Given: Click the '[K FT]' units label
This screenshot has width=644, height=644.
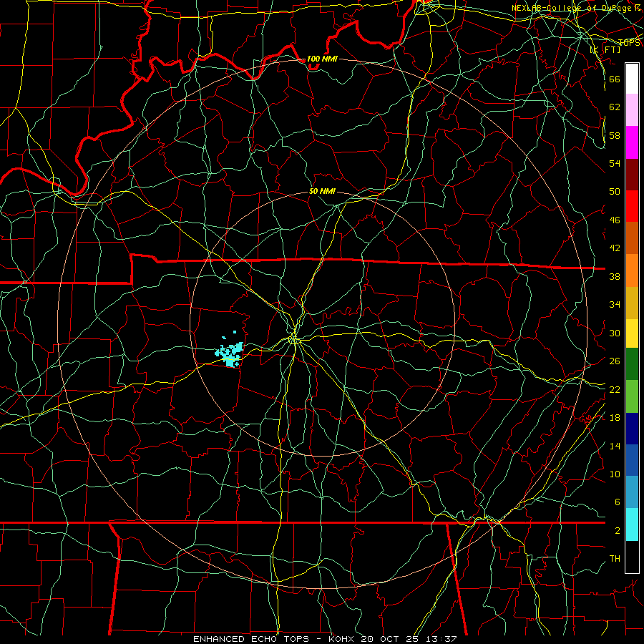Looking at the screenshot, I should point(605,49).
